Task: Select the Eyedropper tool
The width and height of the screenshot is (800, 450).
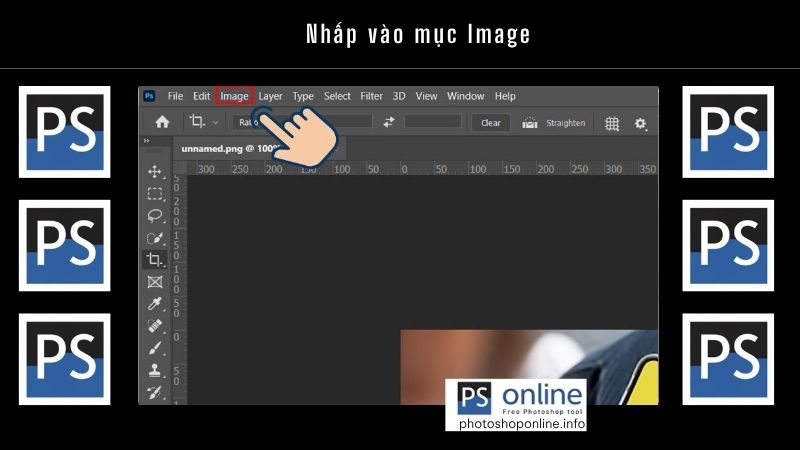Action: click(x=155, y=304)
